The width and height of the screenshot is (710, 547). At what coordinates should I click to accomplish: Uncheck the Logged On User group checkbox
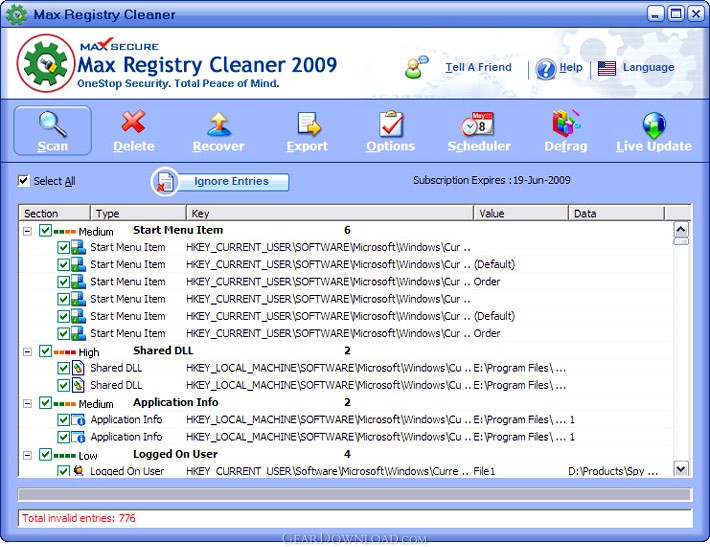[x=45, y=454]
